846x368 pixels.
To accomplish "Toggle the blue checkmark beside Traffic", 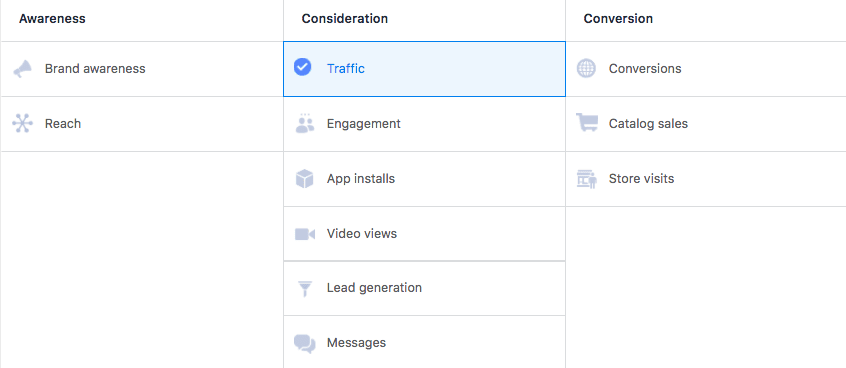I will point(302,67).
